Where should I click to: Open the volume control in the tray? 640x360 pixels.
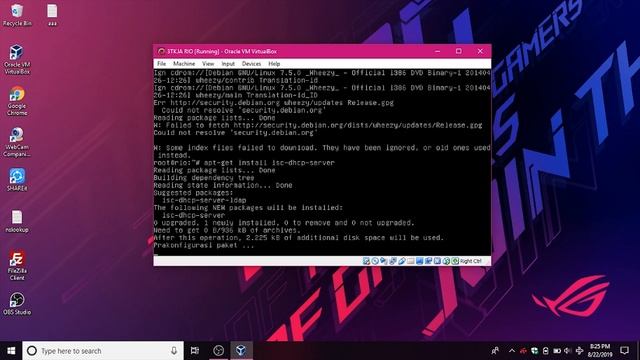(x=568, y=351)
